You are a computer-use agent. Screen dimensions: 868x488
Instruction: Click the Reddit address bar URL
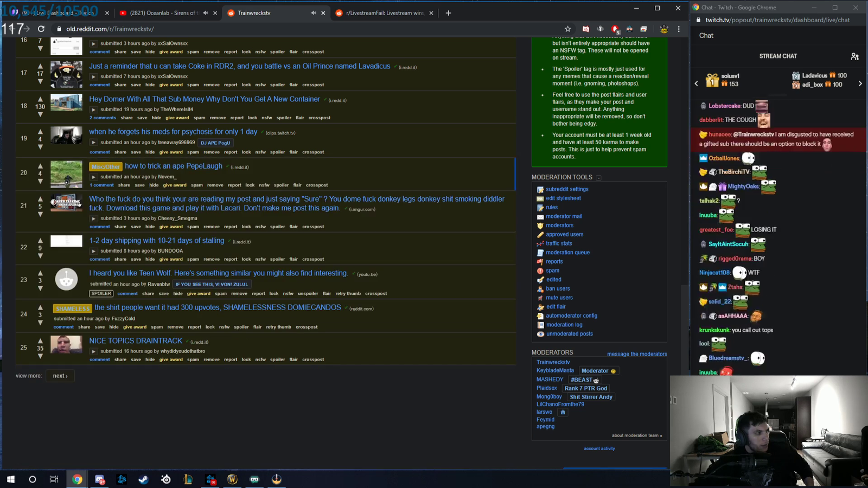tap(110, 29)
